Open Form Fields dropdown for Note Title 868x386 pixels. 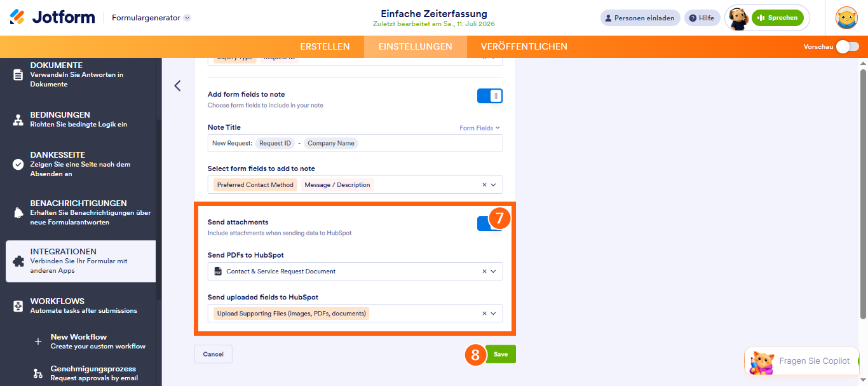[x=480, y=128]
